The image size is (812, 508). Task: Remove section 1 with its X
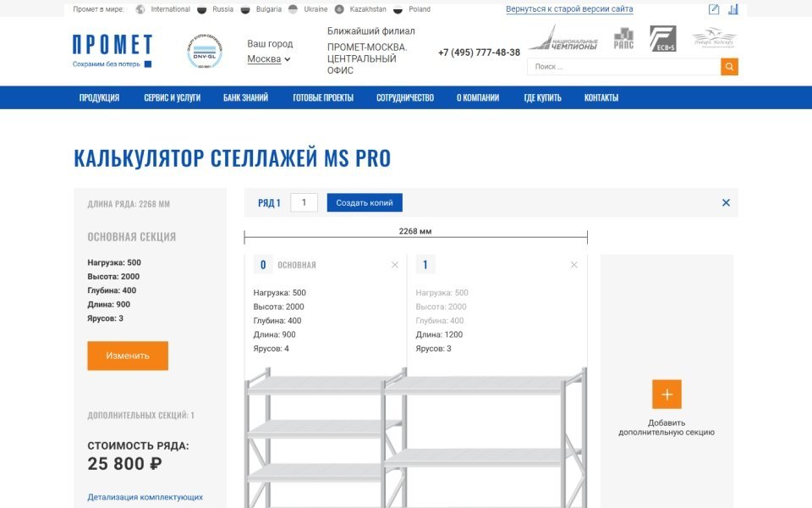[x=573, y=265]
